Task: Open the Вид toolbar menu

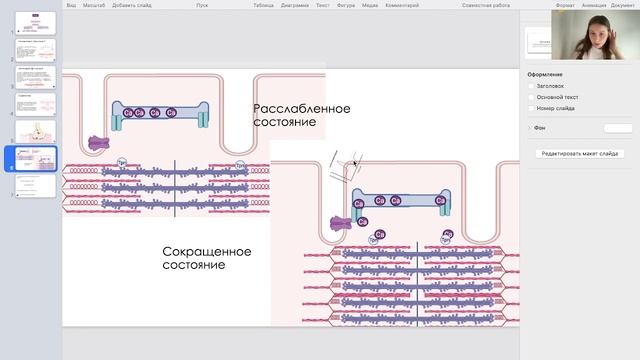Action: point(71,5)
